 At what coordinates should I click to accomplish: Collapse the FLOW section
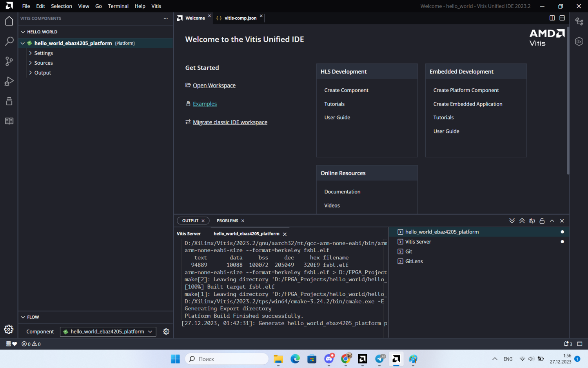[33, 317]
